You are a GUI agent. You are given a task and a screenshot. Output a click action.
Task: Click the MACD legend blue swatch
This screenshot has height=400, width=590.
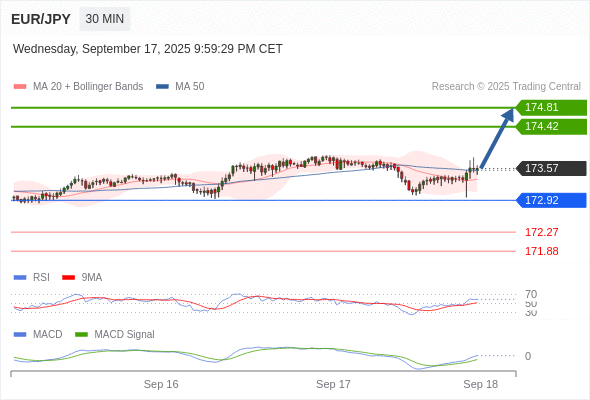click(x=20, y=334)
